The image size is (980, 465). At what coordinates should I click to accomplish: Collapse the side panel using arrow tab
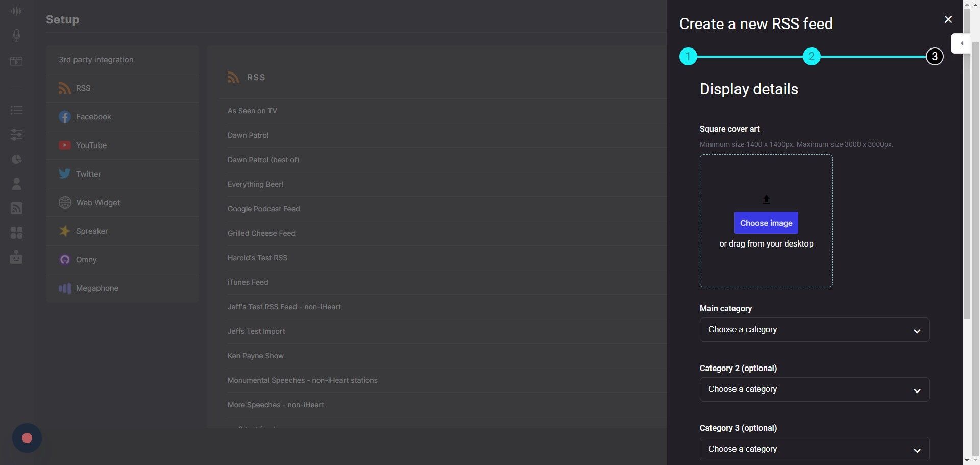(x=961, y=43)
